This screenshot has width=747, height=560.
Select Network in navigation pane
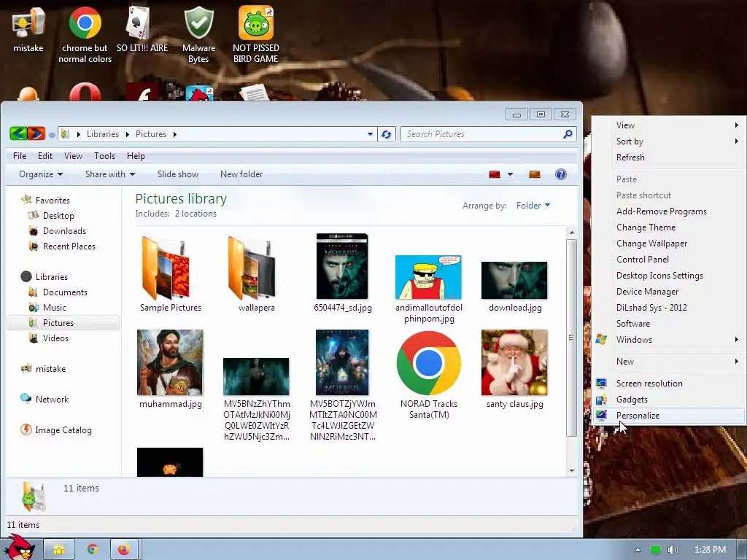tap(52, 400)
